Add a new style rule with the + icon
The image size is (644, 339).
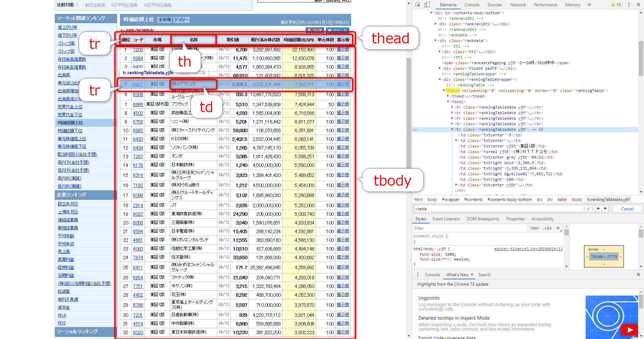click(558, 228)
